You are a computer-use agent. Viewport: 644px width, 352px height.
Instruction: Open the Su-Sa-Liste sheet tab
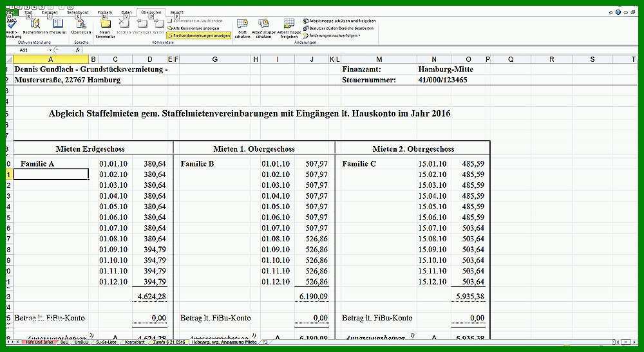click(106, 342)
